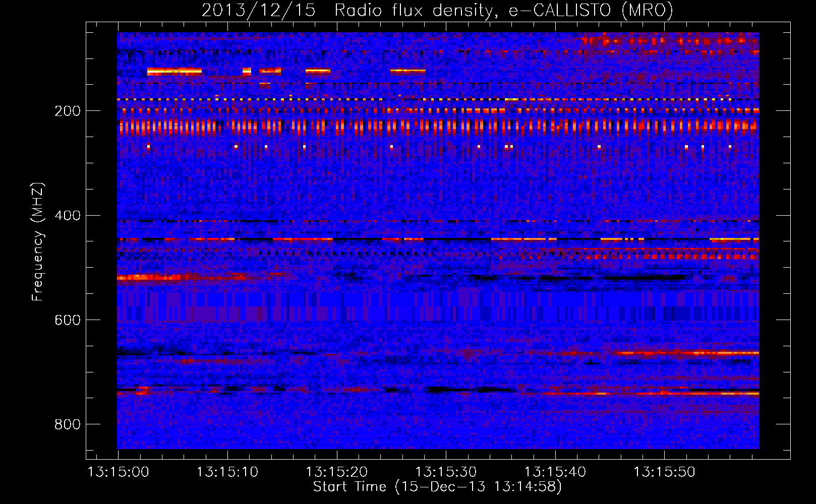
Task: Select the 600 frequency tick label
Action: tap(68, 320)
